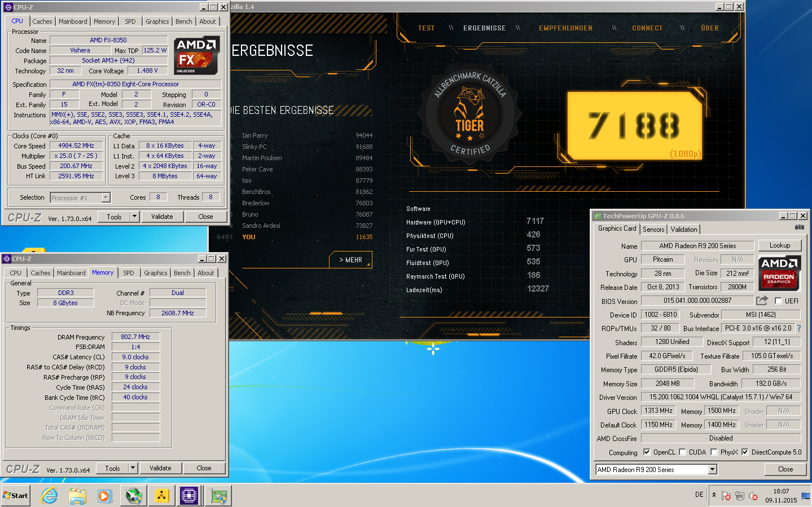
Task: Click the Action Center flag tray icon
Action: (x=726, y=496)
